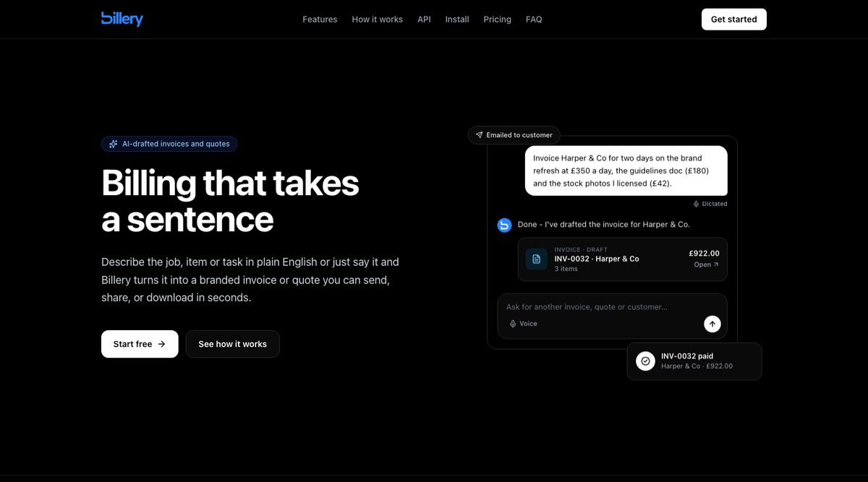
Task: Click the Emailed to customer label
Action: click(x=519, y=135)
